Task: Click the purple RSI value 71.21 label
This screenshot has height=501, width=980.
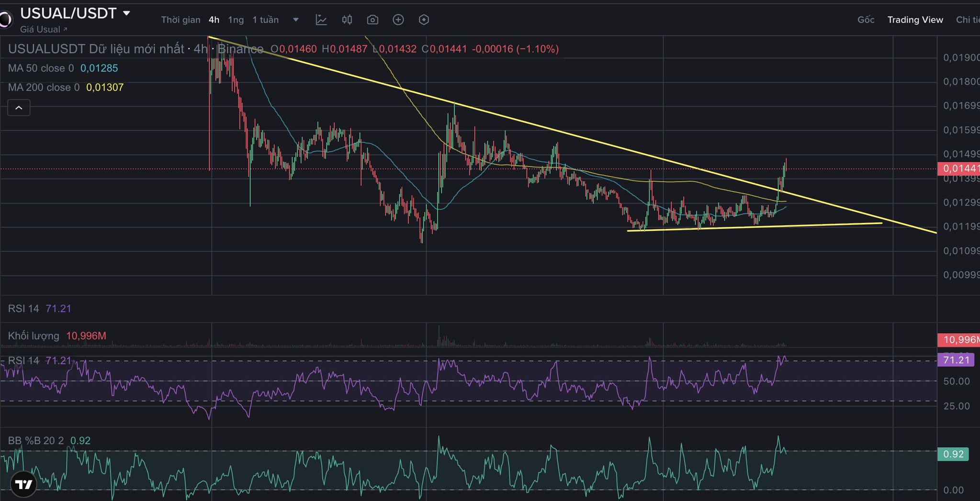Action: (956, 360)
